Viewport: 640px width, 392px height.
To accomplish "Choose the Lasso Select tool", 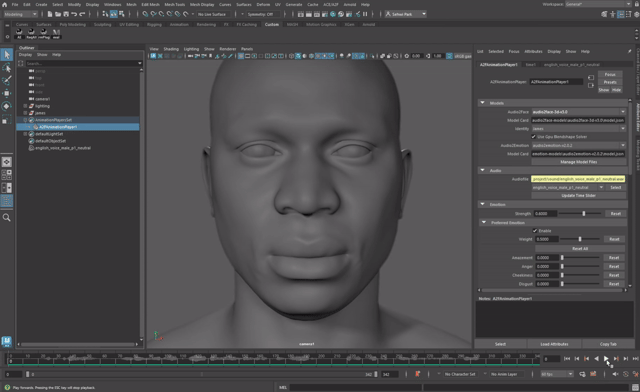I will 7,67.
